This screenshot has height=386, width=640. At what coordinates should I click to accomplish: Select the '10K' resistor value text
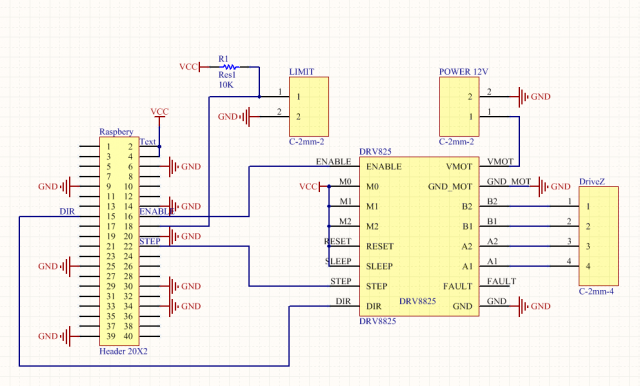coord(226,85)
